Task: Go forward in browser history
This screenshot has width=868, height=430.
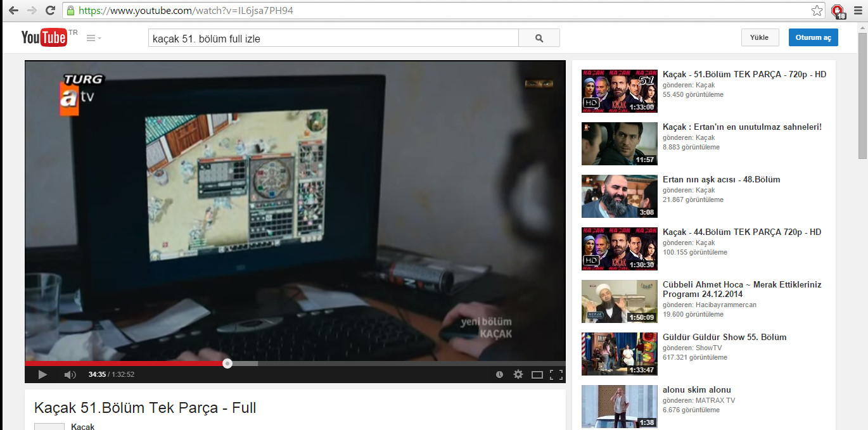Action: click(x=32, y=11)
